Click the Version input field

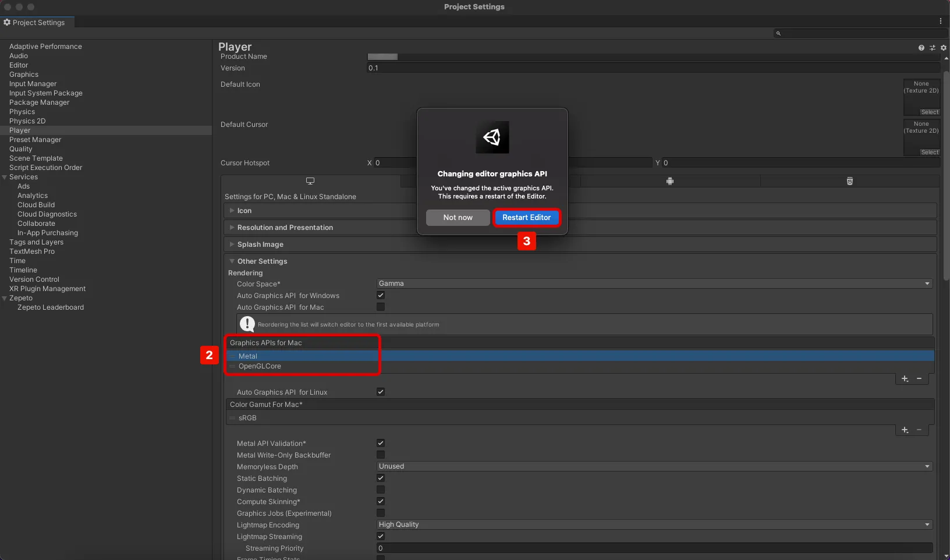pyautogui.click(x=653, y=68)
